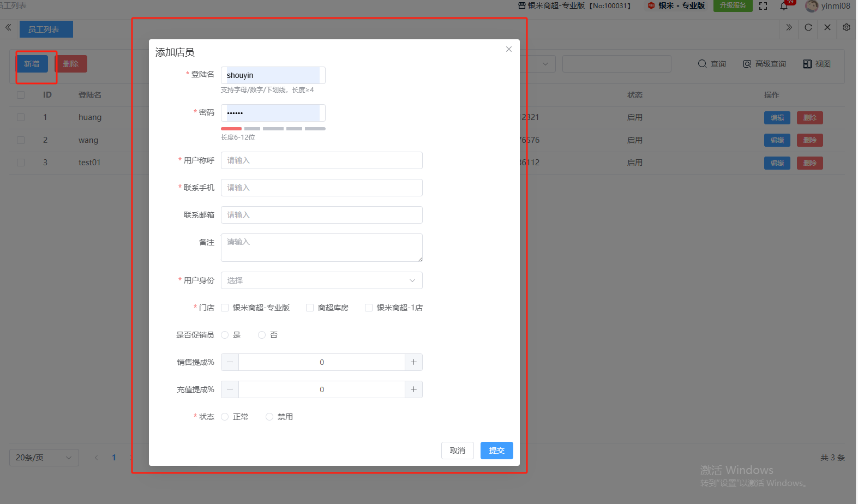The width and height of the screenshot is (858, 504).
Task: Click the 用户称呼 input field
Action: [321, 160]
